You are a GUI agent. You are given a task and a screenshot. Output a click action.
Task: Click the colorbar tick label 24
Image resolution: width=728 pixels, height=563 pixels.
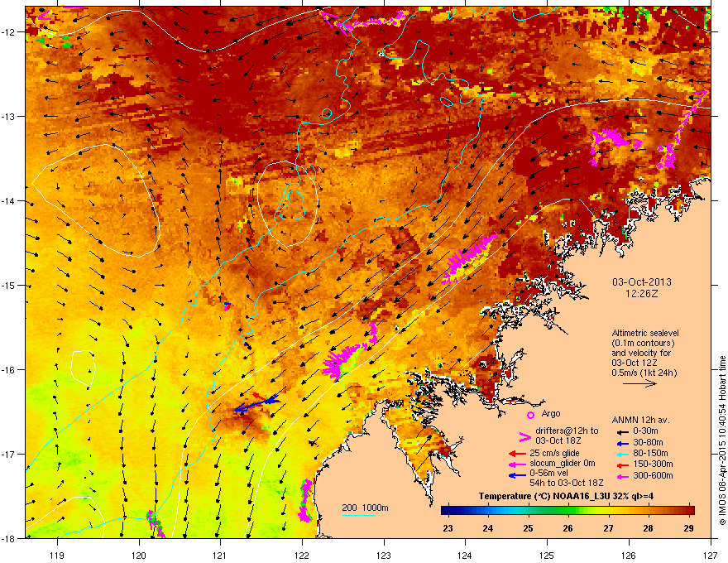point(488,528)
